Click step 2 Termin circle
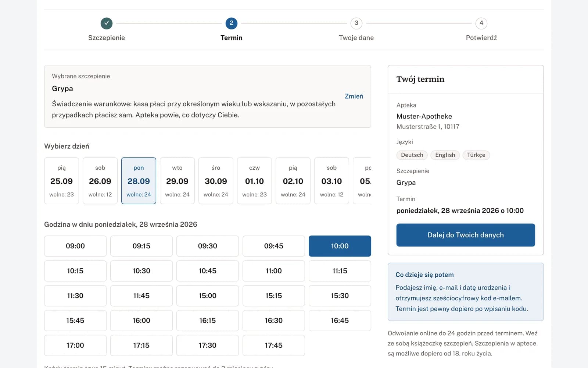 point(232,23)
